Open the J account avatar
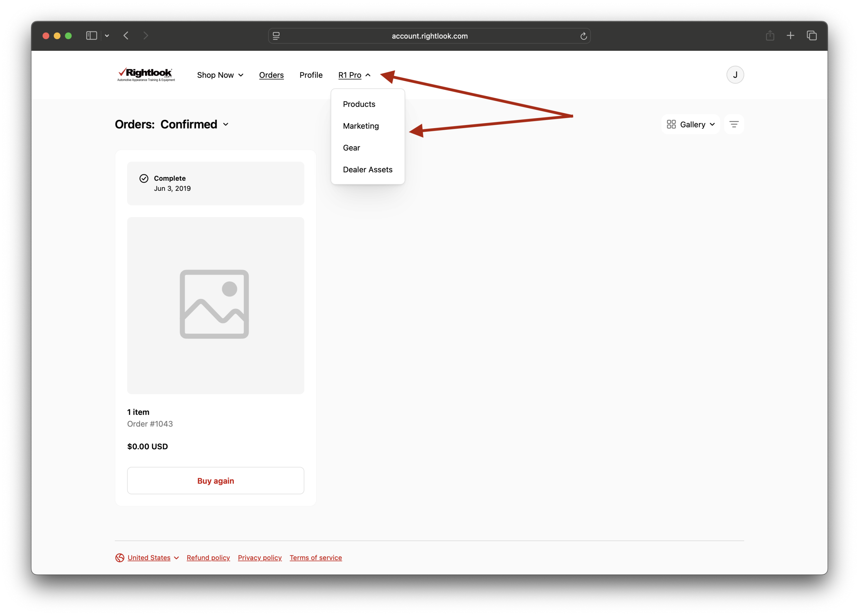The width and height of the screenshot is (859, 616). pyautogui.click(x=735, y=74)
